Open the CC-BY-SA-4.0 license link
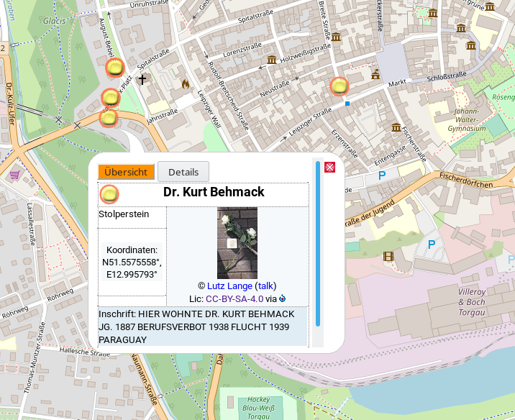This screenshot has height=420, width=515. pyautogui.click(x=234, y=298)
